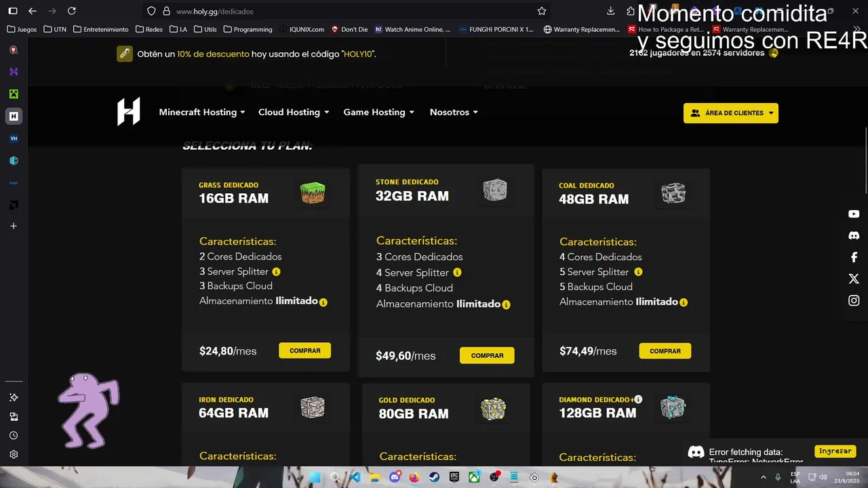Click the Gold block thumbnail on 80GB plan
The width and height of the screenshot is (868, 488).
pos(494,408)
